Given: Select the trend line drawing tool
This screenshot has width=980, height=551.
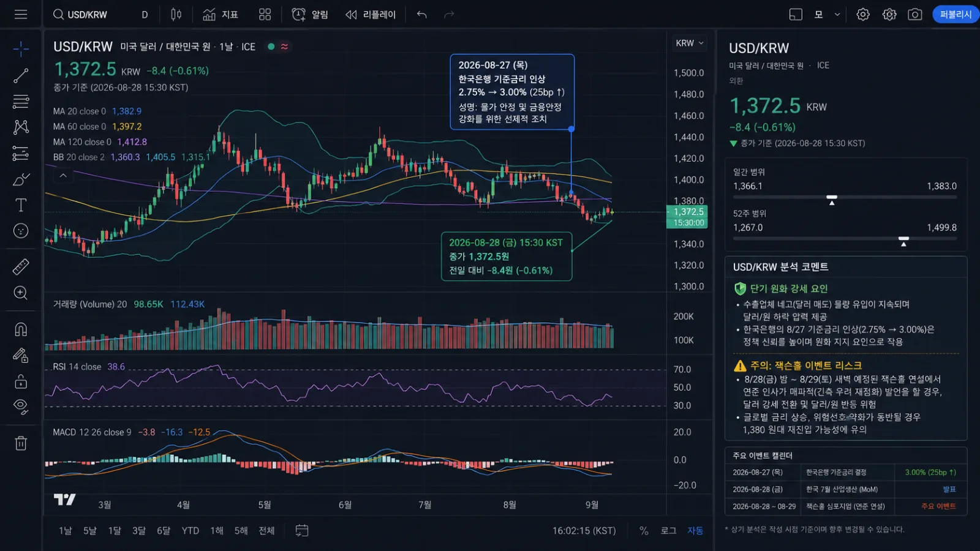Looking at the screenshot, I should pyautogui.click(x=21, y=75).
